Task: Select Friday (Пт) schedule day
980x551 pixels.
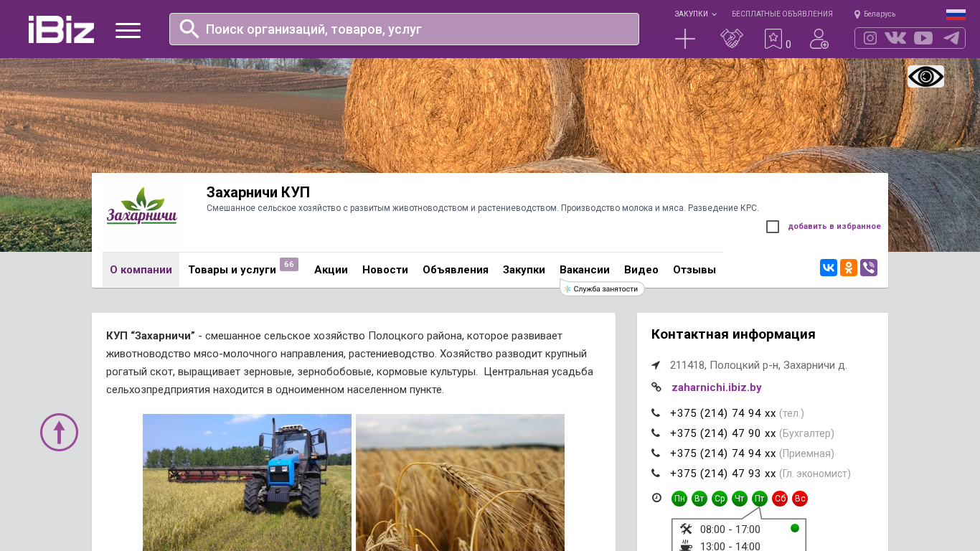Action: 760,499
